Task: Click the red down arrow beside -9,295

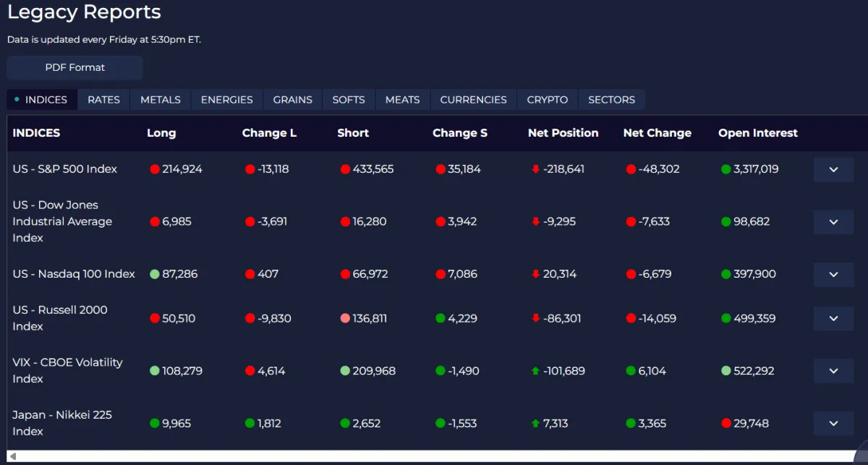Action: click(x=535, y=222)
